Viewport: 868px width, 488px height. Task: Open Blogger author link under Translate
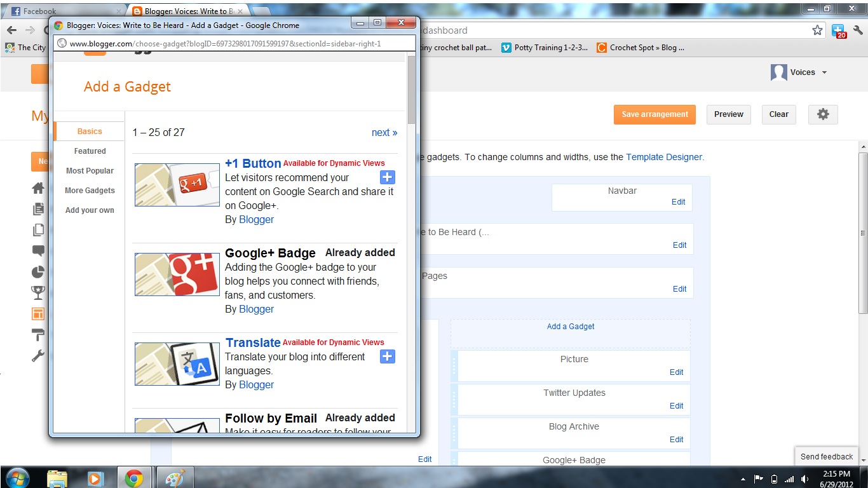point(256,384)
